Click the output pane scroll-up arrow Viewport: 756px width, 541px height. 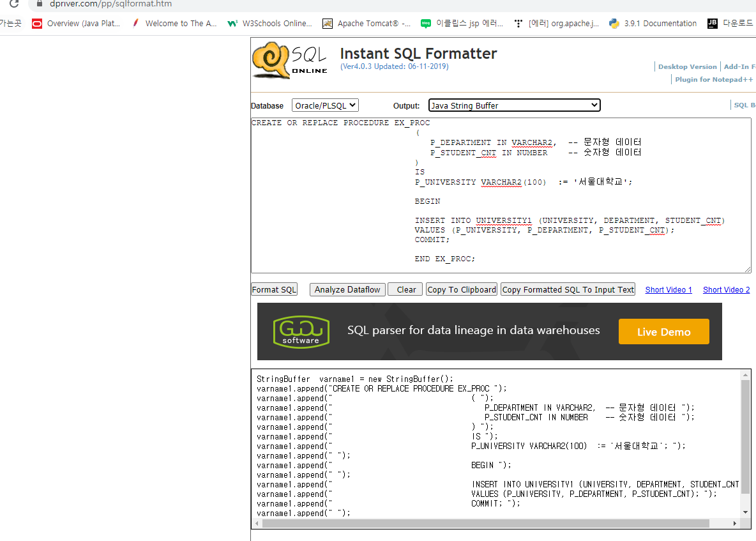click(x=745, y=375)
